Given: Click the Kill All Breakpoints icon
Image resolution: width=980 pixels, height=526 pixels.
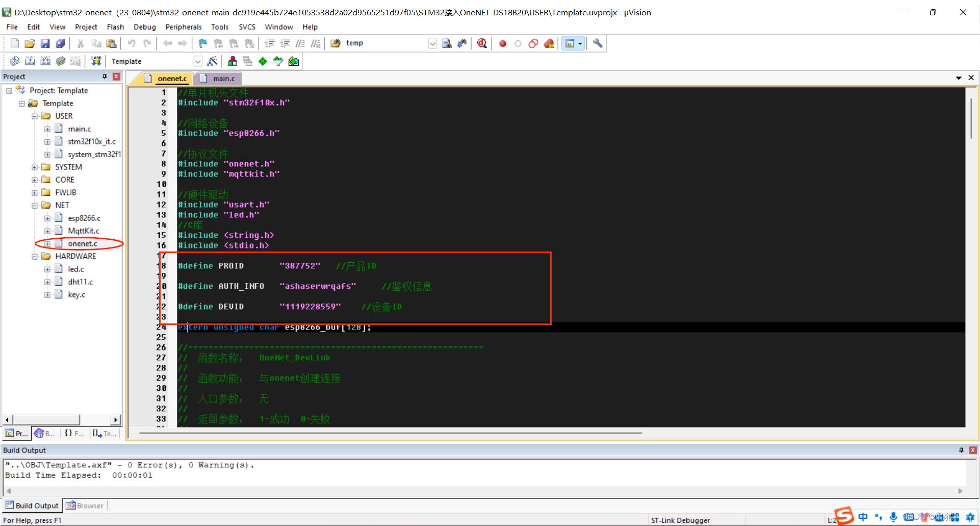Looking at the screenshot, I should pyautogui.click(x=549, y=43).
